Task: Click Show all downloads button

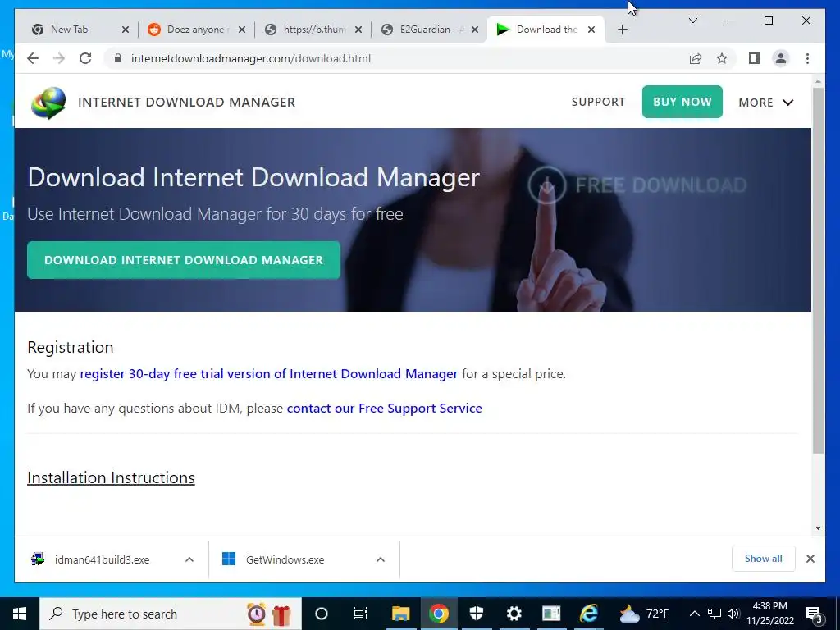Action: 763,558
